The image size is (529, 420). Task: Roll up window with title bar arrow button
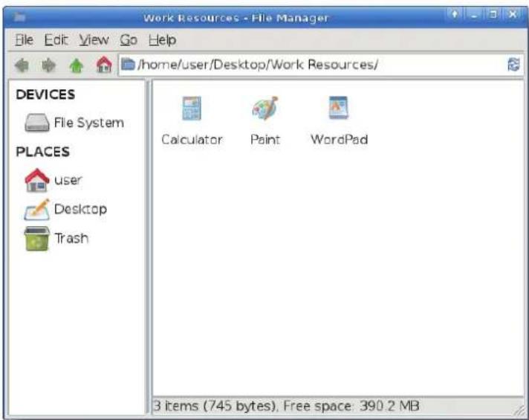click(455, 14)
